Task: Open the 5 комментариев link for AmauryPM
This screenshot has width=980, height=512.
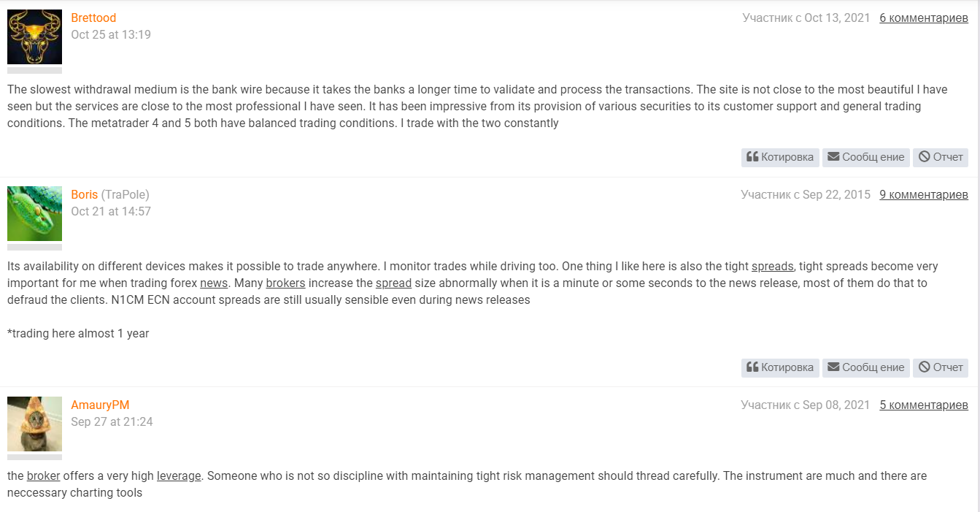Action: (923, 405)
